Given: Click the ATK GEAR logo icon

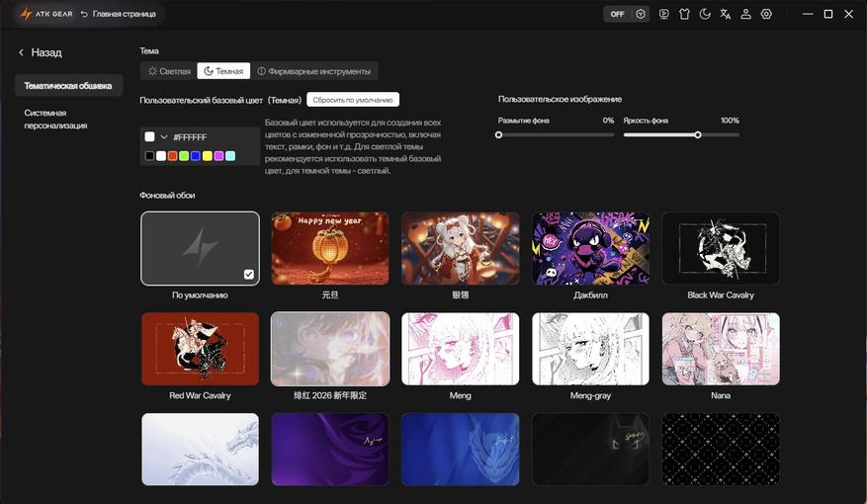Looking at the screenshot, I should point(26,14).
